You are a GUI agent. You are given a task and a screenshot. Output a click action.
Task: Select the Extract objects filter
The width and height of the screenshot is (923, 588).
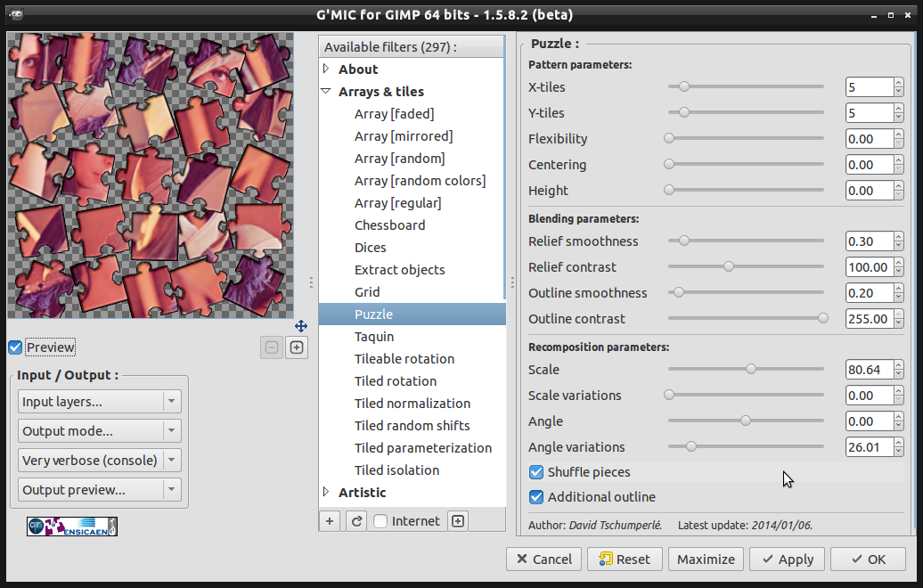pyautogui.click(x=400, y=270)
